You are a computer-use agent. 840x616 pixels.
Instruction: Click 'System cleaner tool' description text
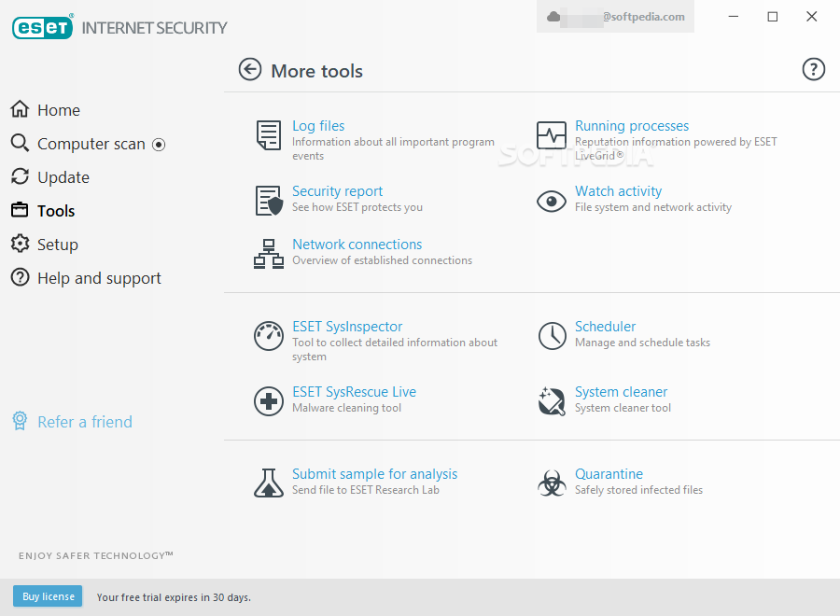[x=623, y=408]
